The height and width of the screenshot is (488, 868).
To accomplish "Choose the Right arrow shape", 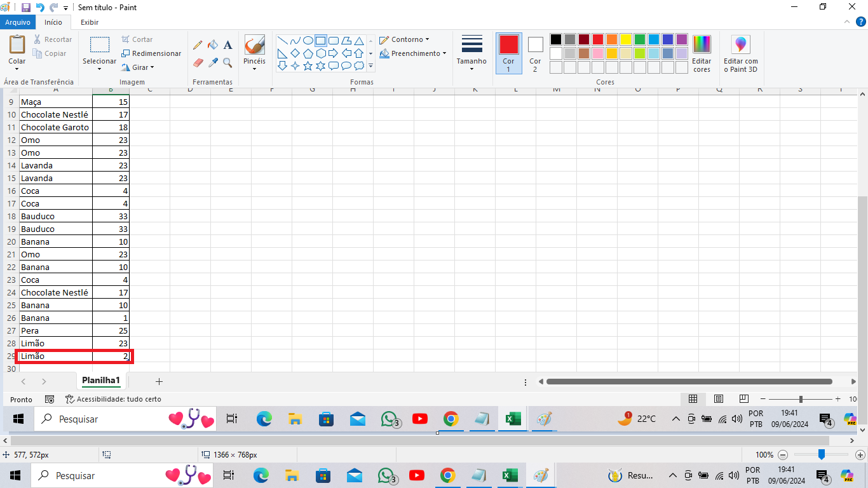I will pyautogui.click(x=334, y=53).
